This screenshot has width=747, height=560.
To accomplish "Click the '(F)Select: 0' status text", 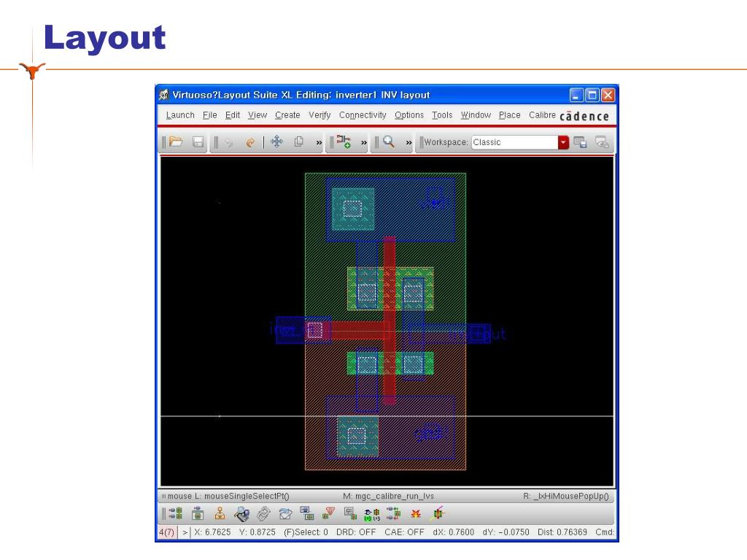I will [x=306, y=532].
